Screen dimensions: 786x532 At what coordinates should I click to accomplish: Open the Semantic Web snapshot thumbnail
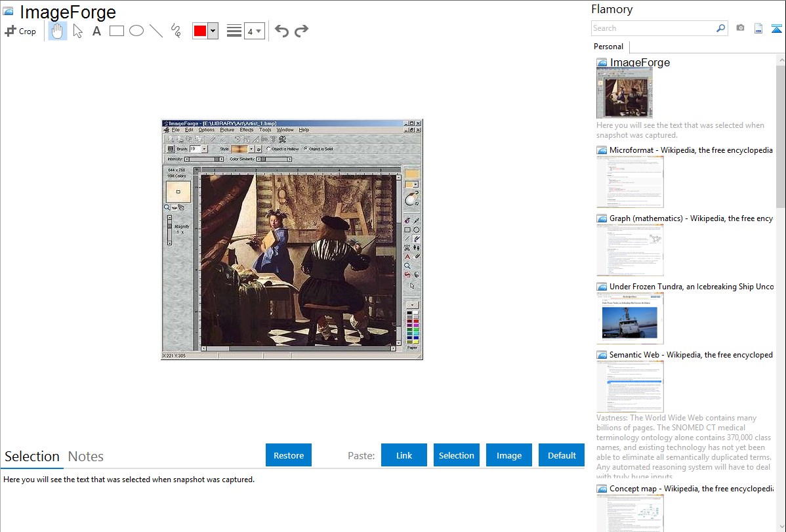630,386
